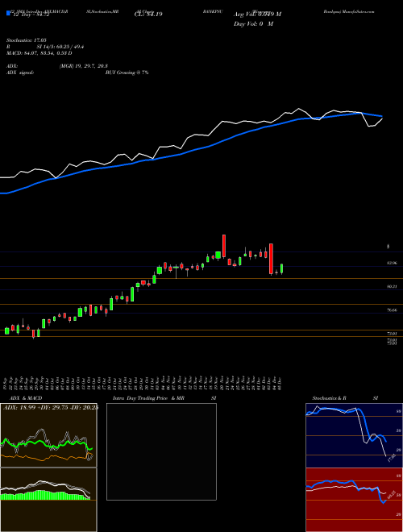The image size is (403, 532).
Task: Select the 'Day Vol: 0 M' reading
Action: click(253, 24)
